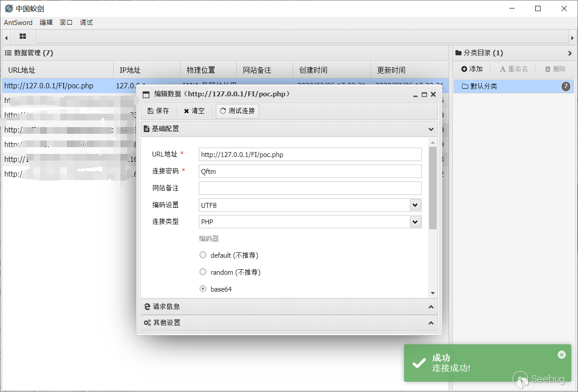
Task: Open the 编辑 menu
Action: click(46, 22)
